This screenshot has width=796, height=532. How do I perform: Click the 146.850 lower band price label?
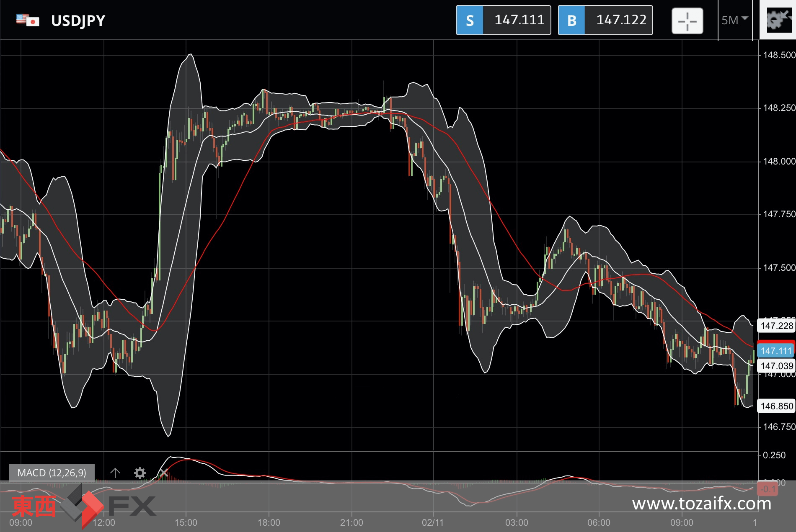click(x=776, y=406)
